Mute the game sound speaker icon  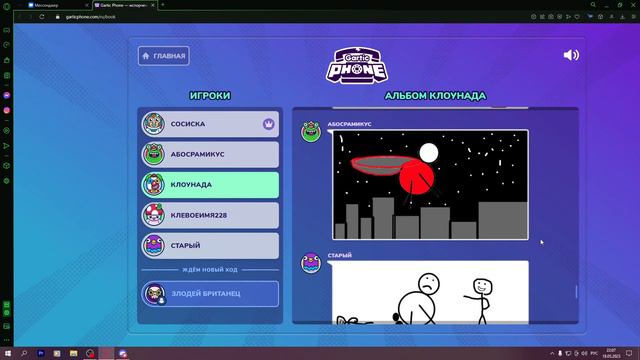pos(571,55)
